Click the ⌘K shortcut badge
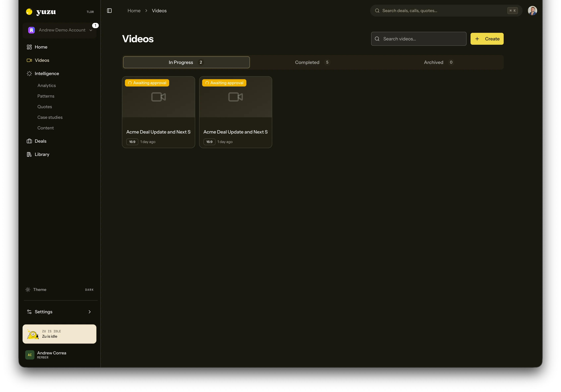561x392 pixels. pos(513,10)
